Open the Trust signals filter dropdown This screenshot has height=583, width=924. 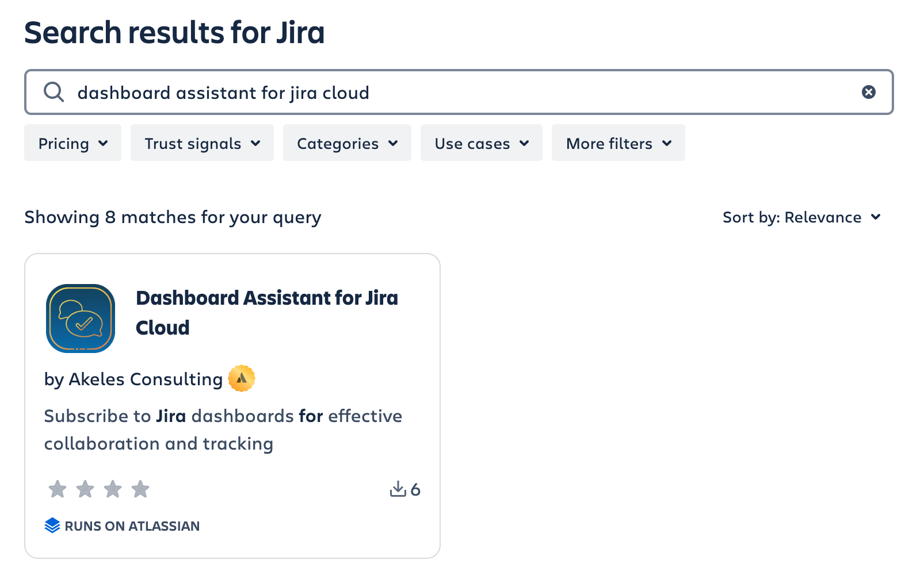coord(202,143)
